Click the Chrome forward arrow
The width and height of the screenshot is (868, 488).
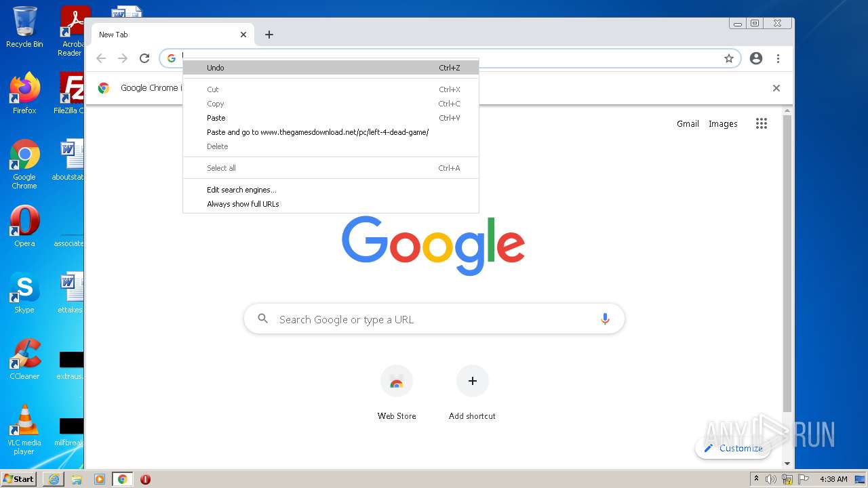(x=123, y=58)
